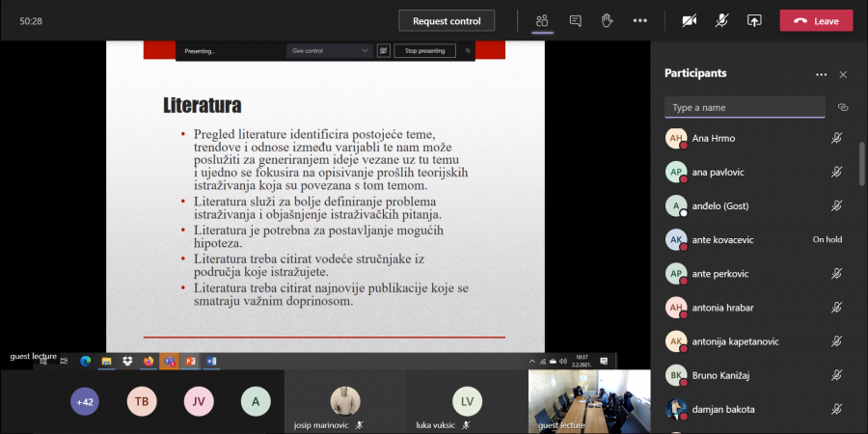Open More actions menu in meeting toolbar

(639, 20)
